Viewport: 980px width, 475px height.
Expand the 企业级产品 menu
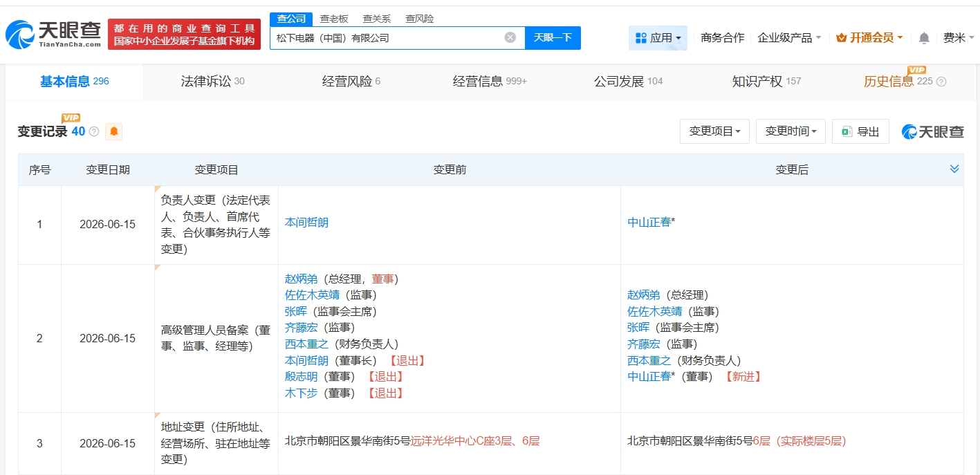(789, 38)
